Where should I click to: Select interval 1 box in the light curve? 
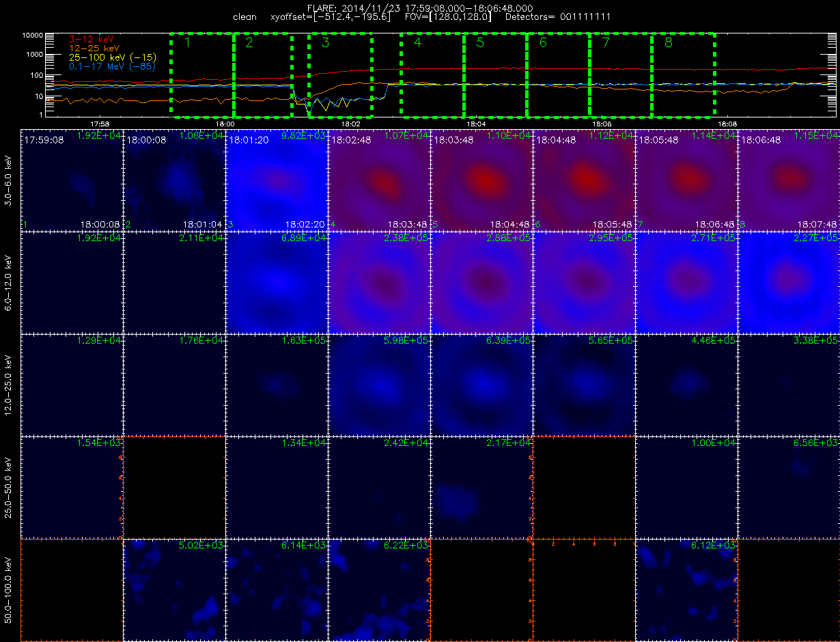[202, 74]
